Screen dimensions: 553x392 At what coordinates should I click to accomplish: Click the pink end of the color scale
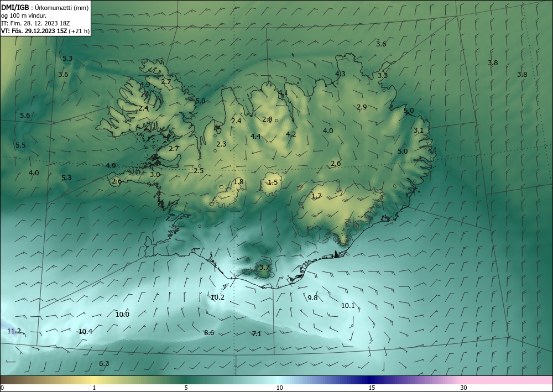click(508, 380)
